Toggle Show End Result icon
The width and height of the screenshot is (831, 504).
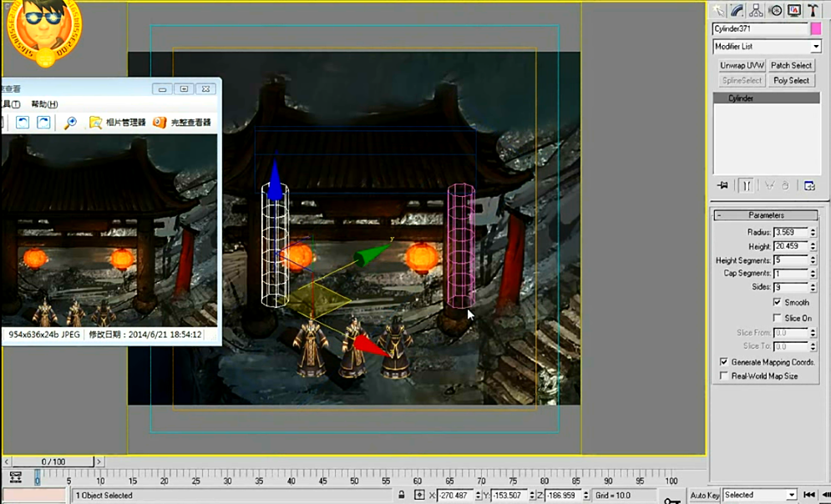(x=746, y=185)
